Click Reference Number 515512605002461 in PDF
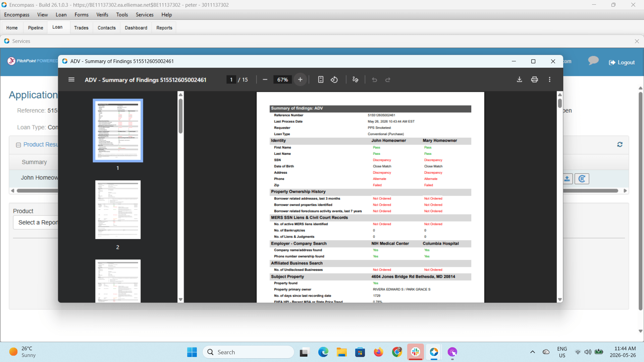The image size is (644, 362). click(381, 115)
